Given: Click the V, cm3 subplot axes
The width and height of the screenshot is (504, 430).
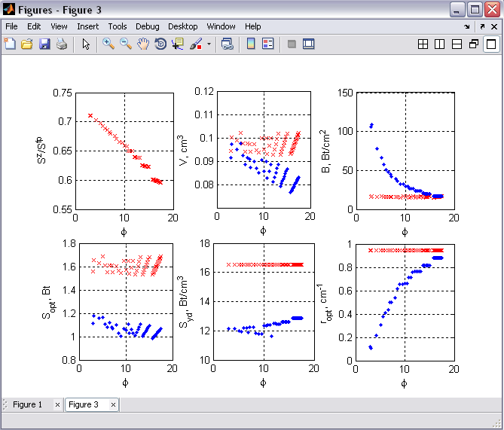Looking at the screenshot, I should tap(264, 150).
